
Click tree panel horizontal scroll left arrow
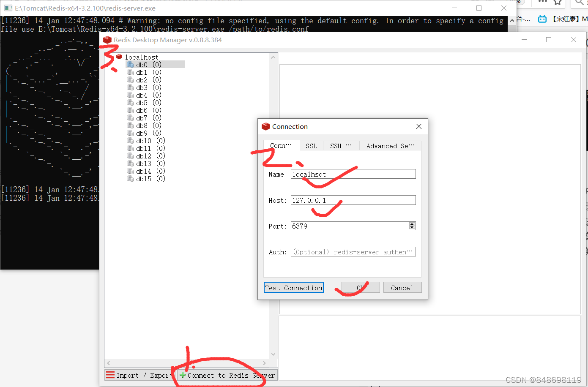pyautogui.click(x=109, y=363)
